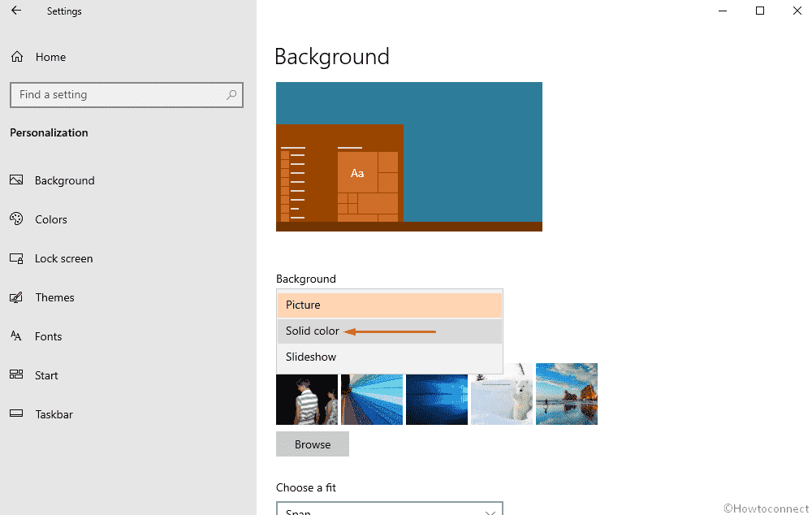The height and width of the screenshot is (515, 812).
Task: Select the blue light rays wallpaper thumbnail
Action: click(372, 399)
